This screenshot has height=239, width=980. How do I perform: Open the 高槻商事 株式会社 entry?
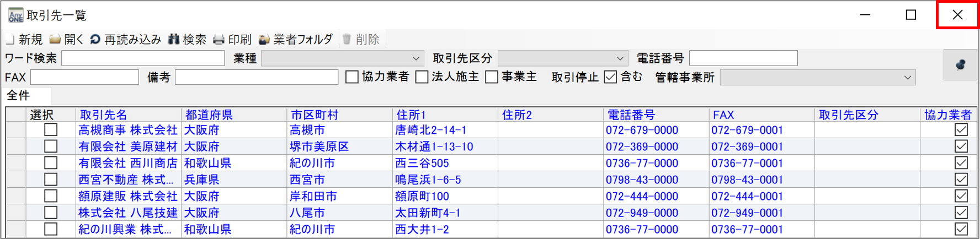coord(128,131)
